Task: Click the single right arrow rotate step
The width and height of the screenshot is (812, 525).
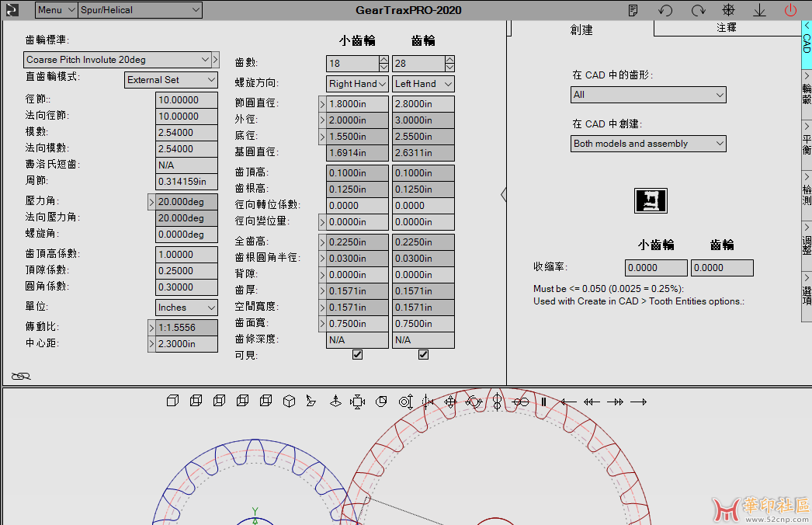Action: click(639, 402)
